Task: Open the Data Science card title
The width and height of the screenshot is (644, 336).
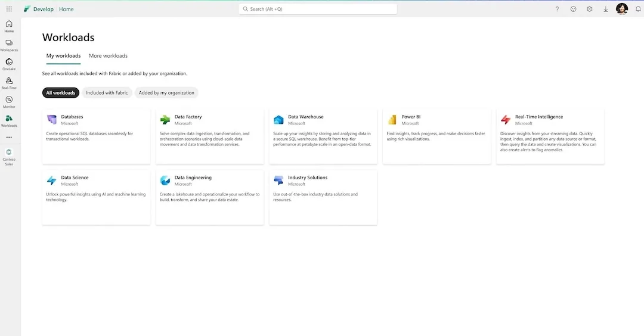Action: click(75, 177)
